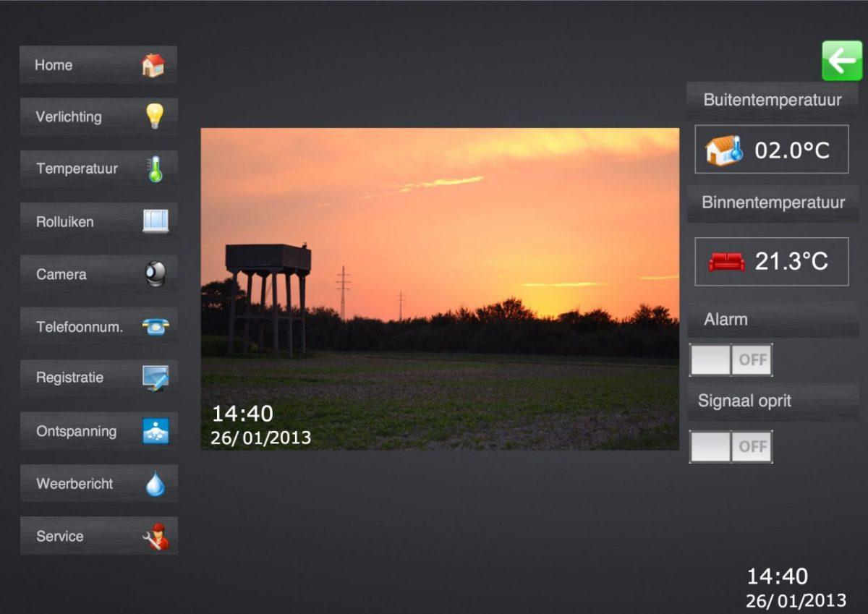Go to the Temperatuur menu entry
Viewport: 868px width, 614px height.
click(77, 169)
